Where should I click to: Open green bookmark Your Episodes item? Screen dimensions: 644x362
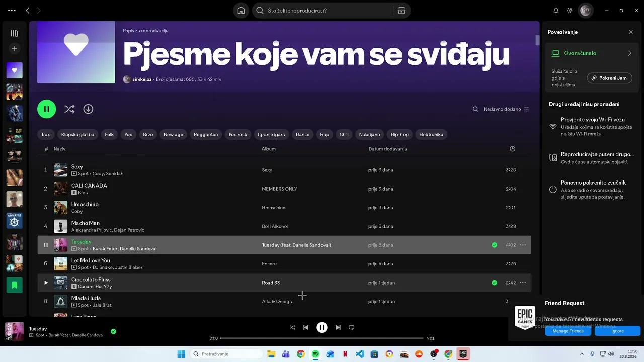(x=15, y=285)
